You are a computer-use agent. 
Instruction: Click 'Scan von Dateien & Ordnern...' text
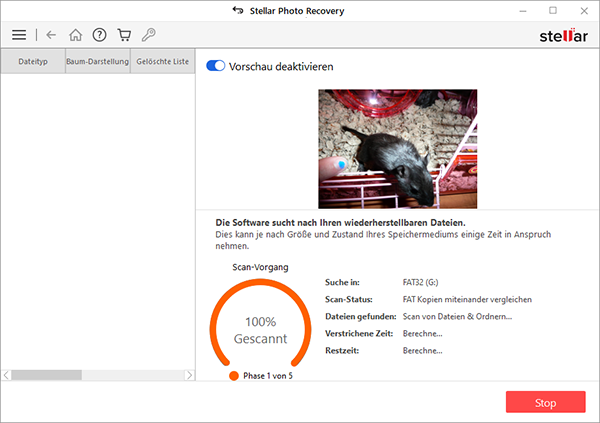pos(457,317)
